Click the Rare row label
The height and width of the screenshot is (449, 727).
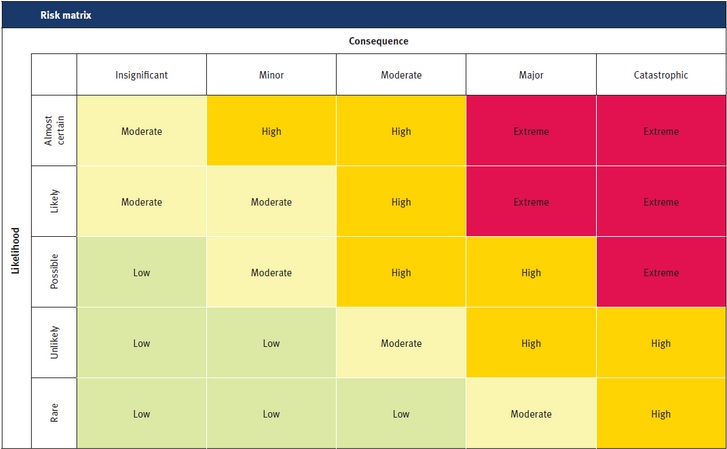54,413
